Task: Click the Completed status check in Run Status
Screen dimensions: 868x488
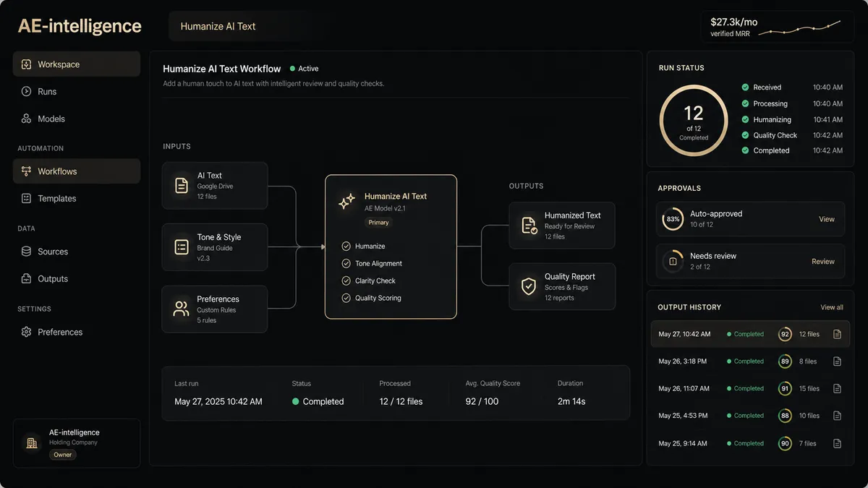Action: coord(745,150)
